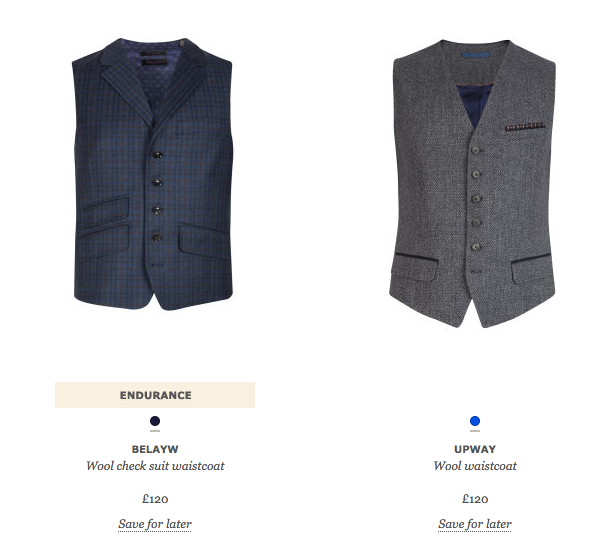
Task: Click the Wool waistcoat description link
Action: pyautogui.click(x=475, y=466)
